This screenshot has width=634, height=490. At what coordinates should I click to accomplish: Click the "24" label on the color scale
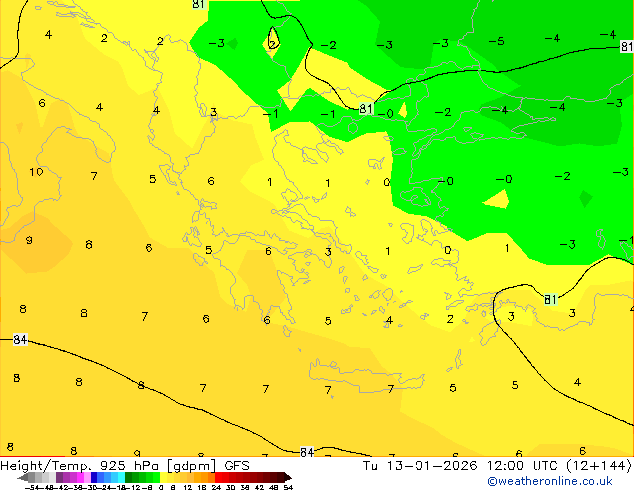(216, 487)
